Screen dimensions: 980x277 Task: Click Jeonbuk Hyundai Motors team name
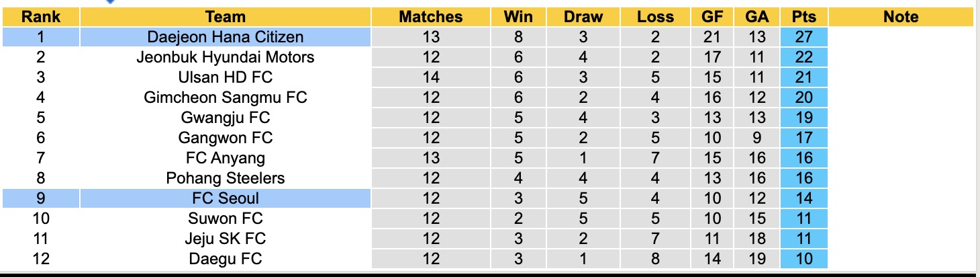pyautogui.click(x=226, y=57)
